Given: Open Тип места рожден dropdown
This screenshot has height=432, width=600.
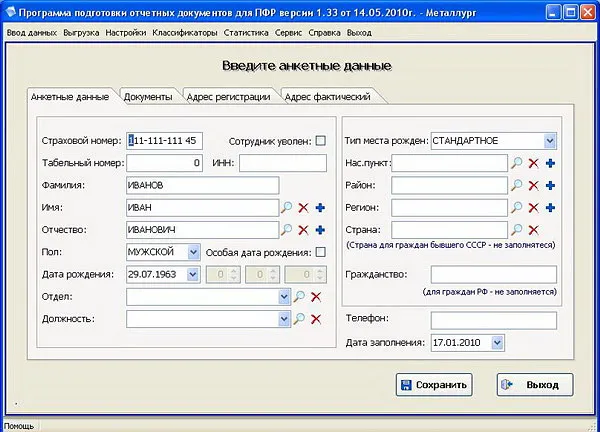Looking at the screenshot, I should click(550, 141).
